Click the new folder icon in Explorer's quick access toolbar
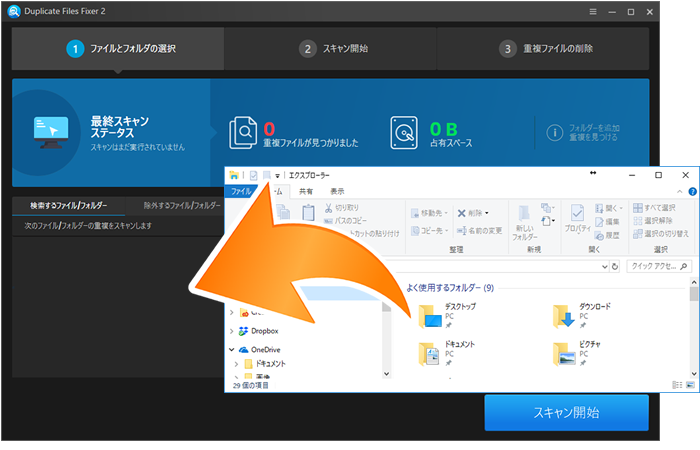 (x=267, y=175)
